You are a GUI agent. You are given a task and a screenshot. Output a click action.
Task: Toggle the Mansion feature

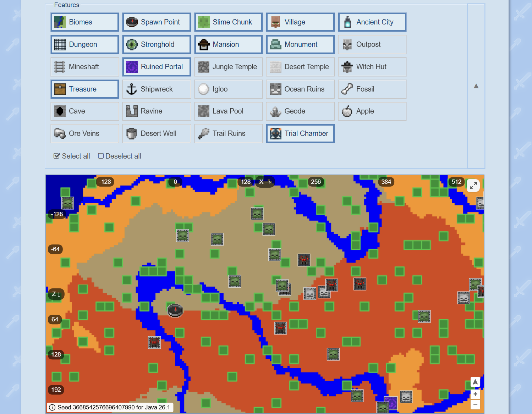[x=228, y=44]
